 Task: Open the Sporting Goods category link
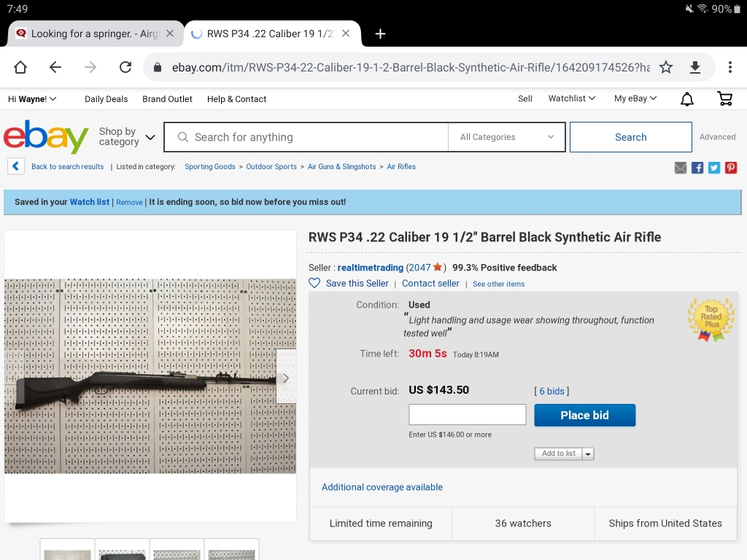(210, 167)
